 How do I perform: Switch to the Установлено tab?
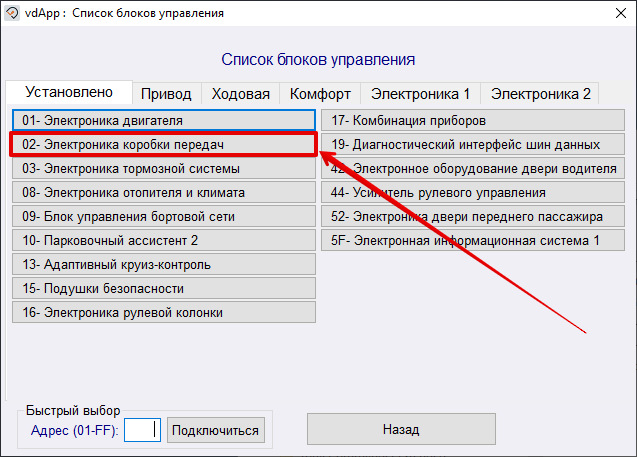pyautogui.click(x=69, y=92)
